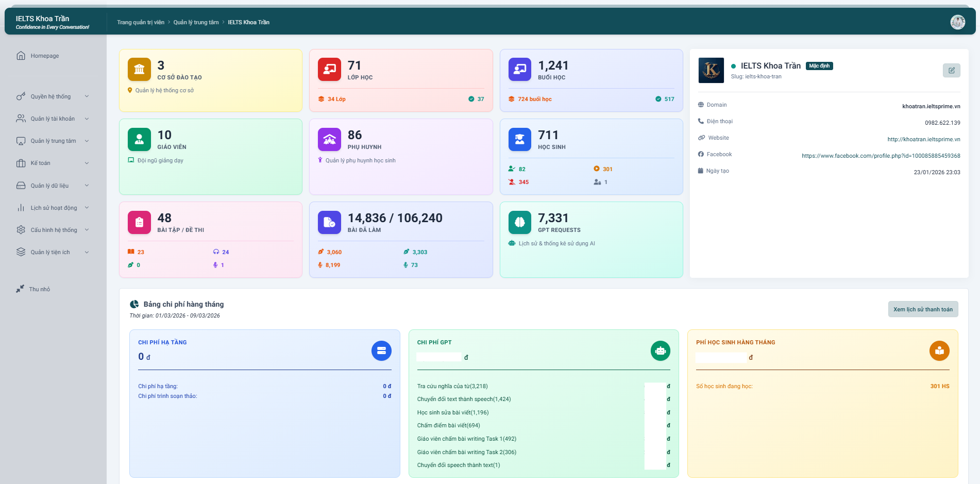The height and width of the screenshot is (484, 980).
Task: Click the Chi Phí GPT green robot icon
Action: pyautogui.click(x=660, y=351)
